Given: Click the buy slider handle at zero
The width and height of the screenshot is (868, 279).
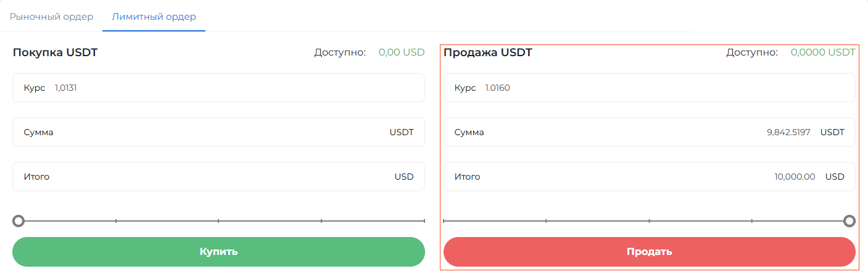Looking at the screenshot, I should 19,220.
